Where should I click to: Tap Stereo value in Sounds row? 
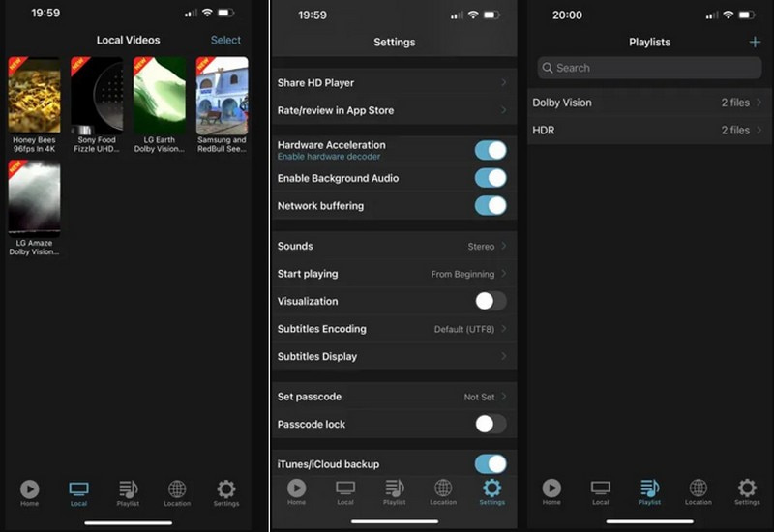pyautogui.click(x=481, y=247)
